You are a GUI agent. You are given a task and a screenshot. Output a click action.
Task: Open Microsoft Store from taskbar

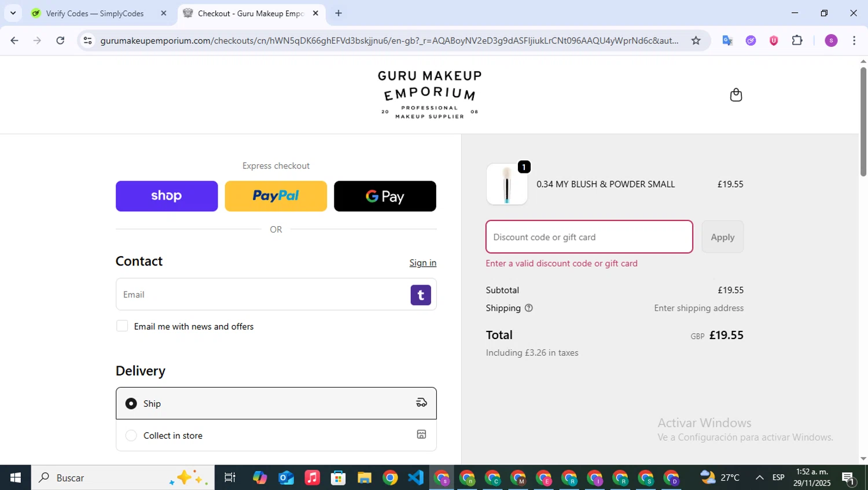[x=339, y=478]
